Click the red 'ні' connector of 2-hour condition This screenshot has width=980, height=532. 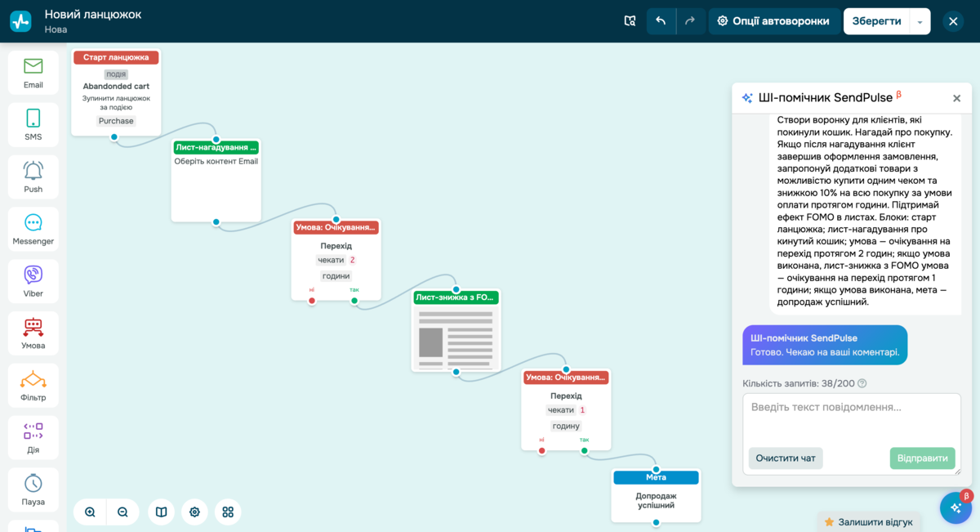[x=312, y=301]
